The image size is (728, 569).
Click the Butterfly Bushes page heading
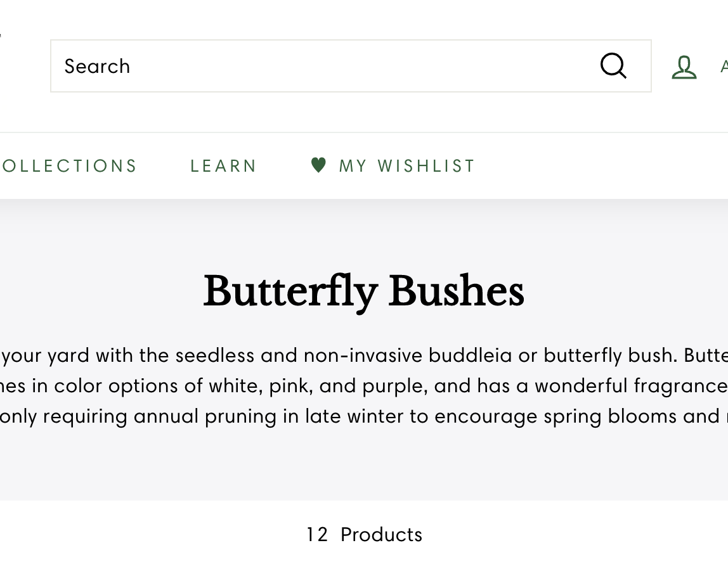coord(363,291)
